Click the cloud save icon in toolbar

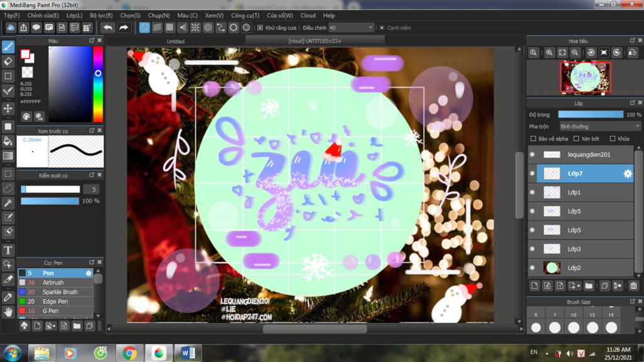coord(11,28)
